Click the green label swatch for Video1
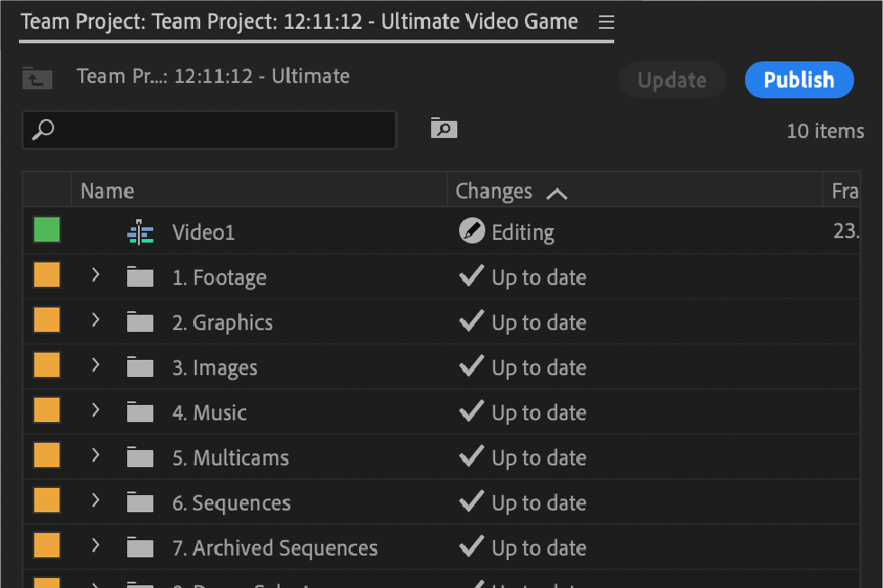The width and height of the screenshot is (883, 588). (47, 230)
